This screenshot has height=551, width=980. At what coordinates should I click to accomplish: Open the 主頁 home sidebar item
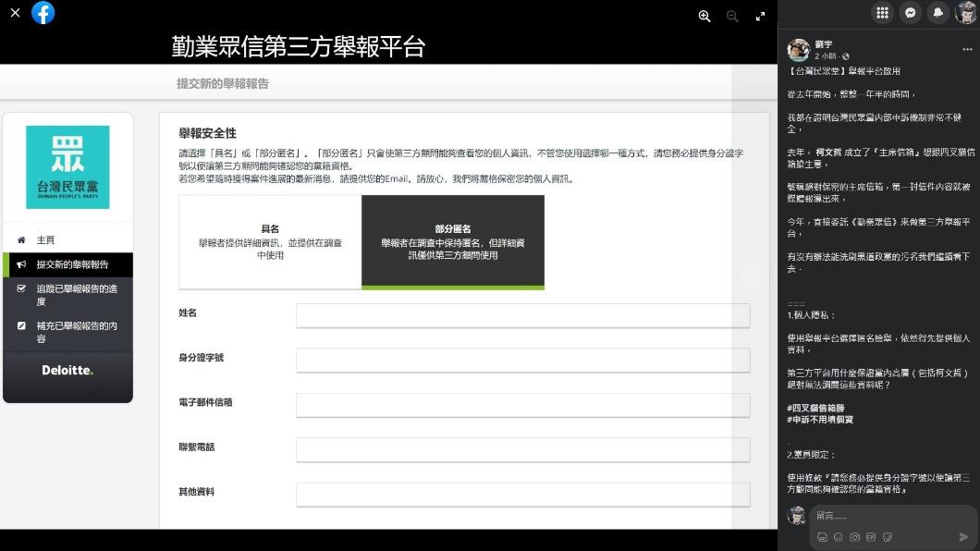pyautogui.click(x=67, y=239)
